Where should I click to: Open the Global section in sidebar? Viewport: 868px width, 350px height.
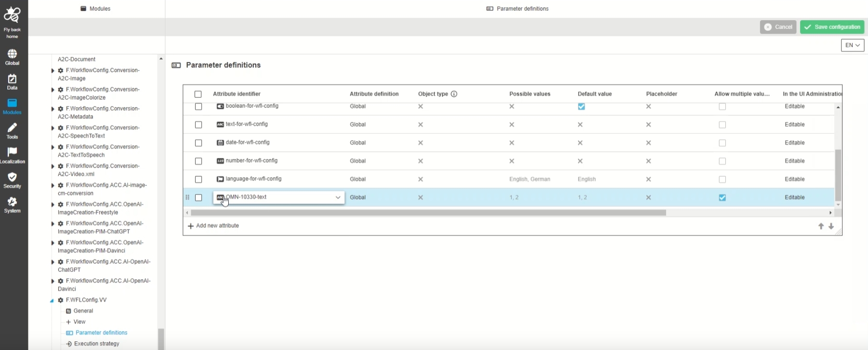pyautogui.click(x=12, y=54)
